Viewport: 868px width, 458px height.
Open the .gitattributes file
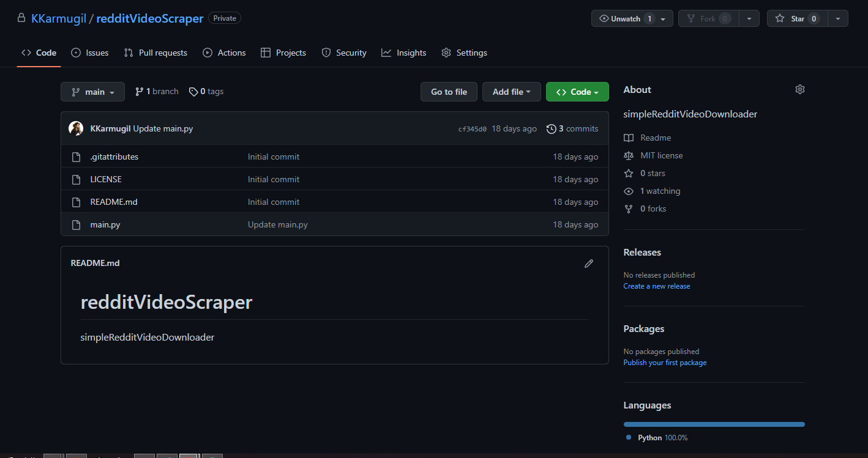point(114,157)
